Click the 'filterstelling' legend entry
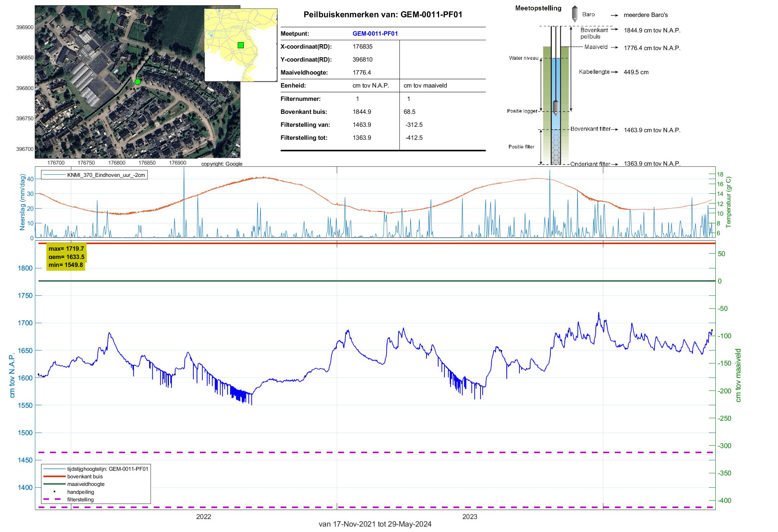Screen dimensions: 778x532 tap(68, 500)
